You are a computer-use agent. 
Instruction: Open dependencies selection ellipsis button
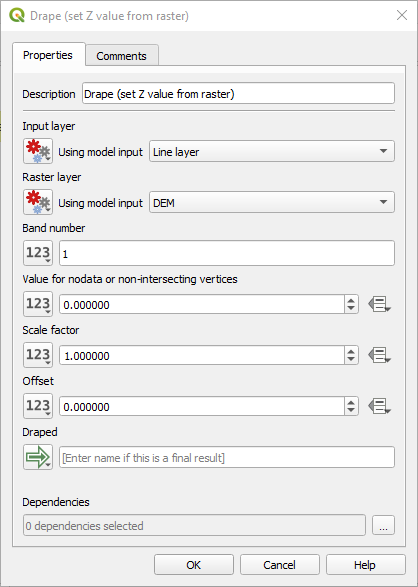click(383, 525)
